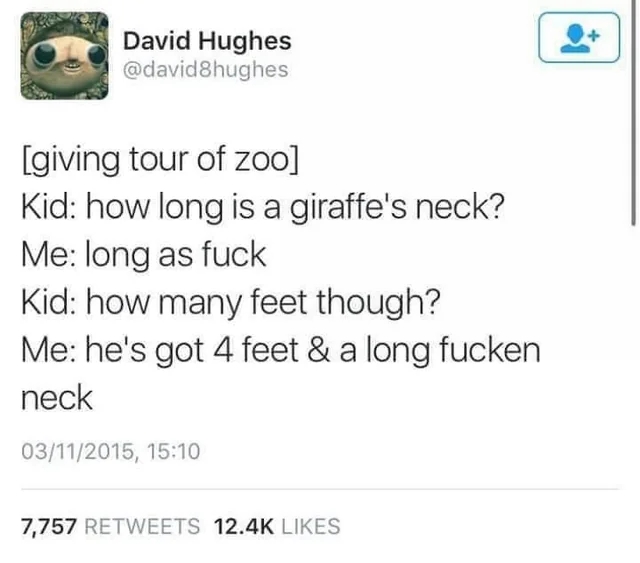Open the 7,757 retweets count
This screenshot has height=563, width=640.
pos(49,526)
